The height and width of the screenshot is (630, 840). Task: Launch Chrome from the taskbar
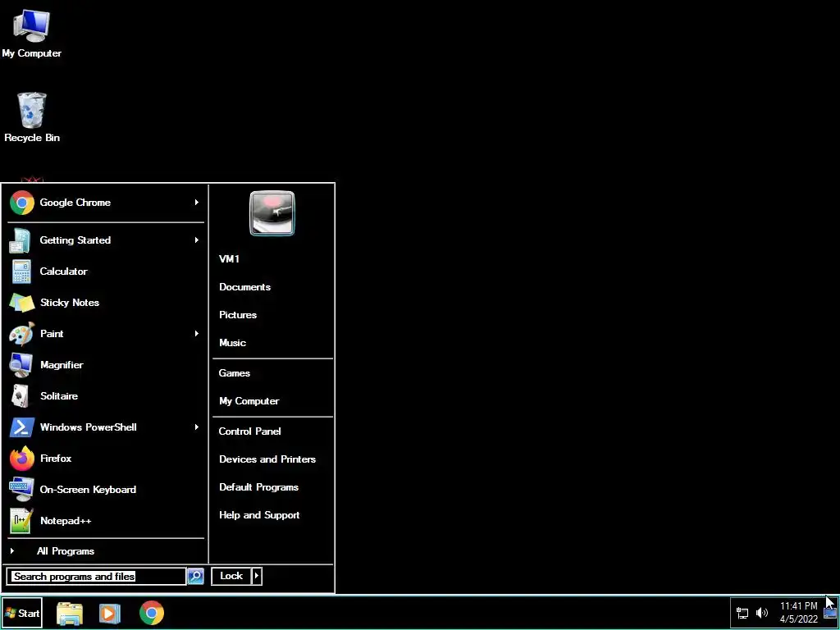click(152, 614)
